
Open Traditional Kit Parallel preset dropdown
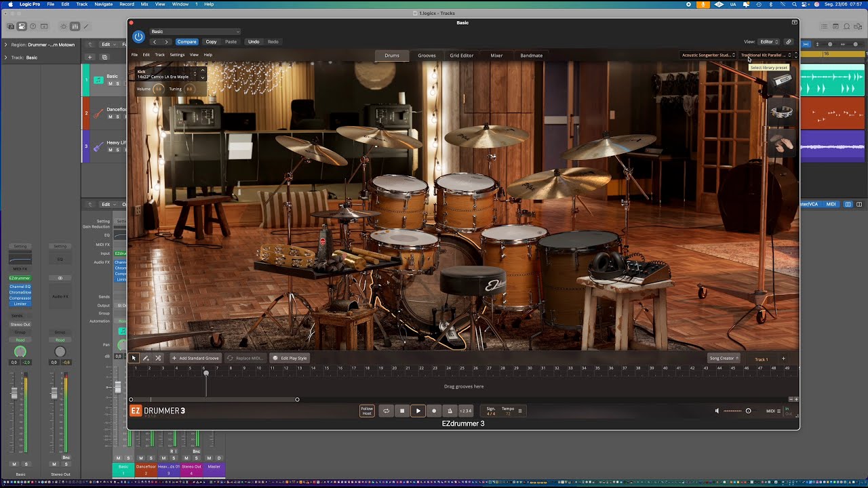click(766, 55)
